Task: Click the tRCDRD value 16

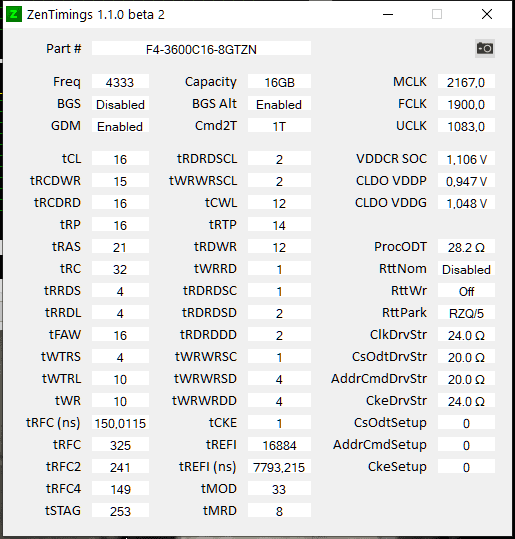Action: click(x=120, y=202)
